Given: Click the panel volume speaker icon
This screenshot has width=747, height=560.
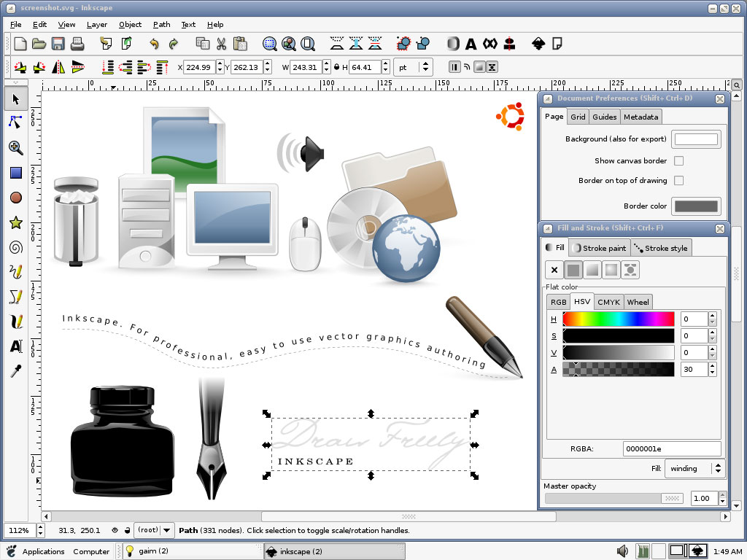Looking at the screenshot, I should point(622,551).
